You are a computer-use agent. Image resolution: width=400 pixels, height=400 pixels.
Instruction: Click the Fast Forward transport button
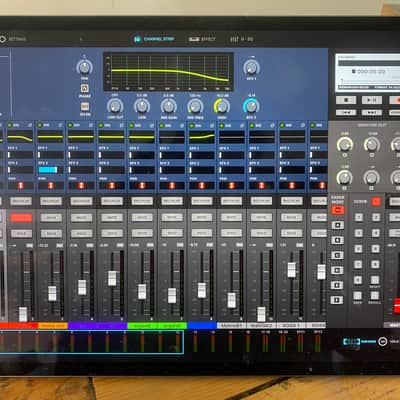coord(372,112)
